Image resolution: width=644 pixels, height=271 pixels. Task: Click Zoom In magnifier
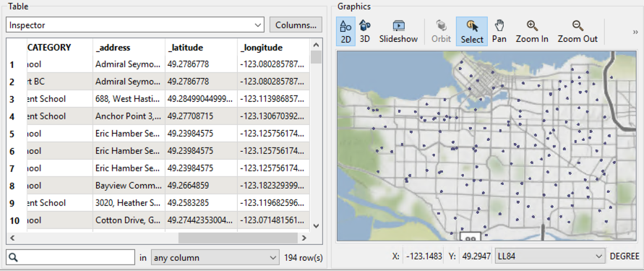point(532,31)
